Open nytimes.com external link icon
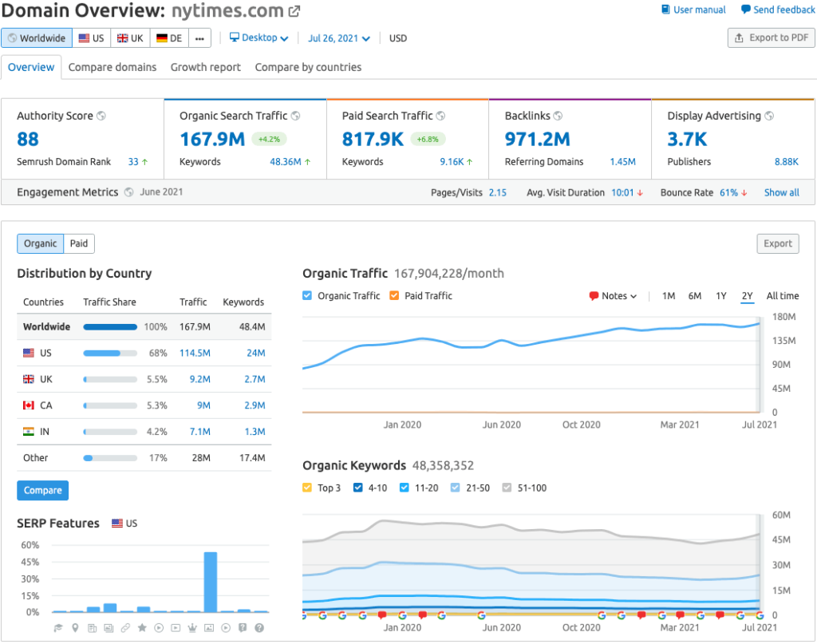Viewport: 817px width, 644px height. click(294, 11)
